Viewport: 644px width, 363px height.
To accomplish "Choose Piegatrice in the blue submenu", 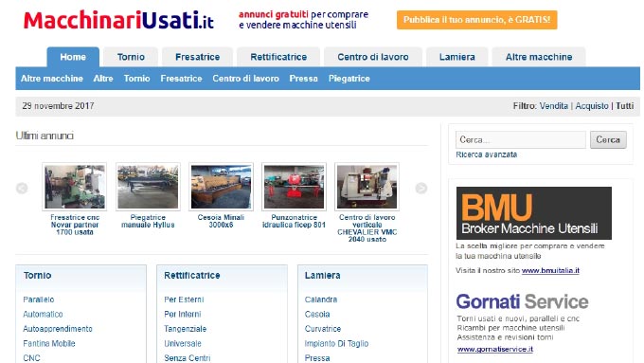I will click(x=349, y=79).
